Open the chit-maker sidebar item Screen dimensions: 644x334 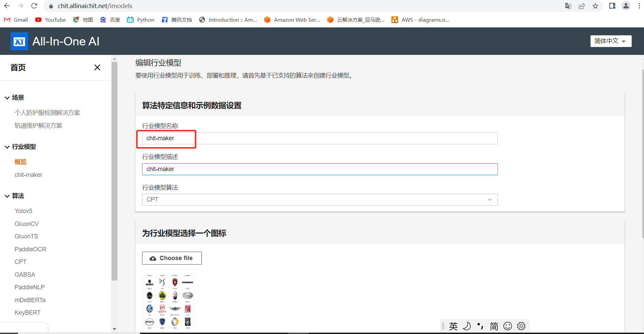28,175
